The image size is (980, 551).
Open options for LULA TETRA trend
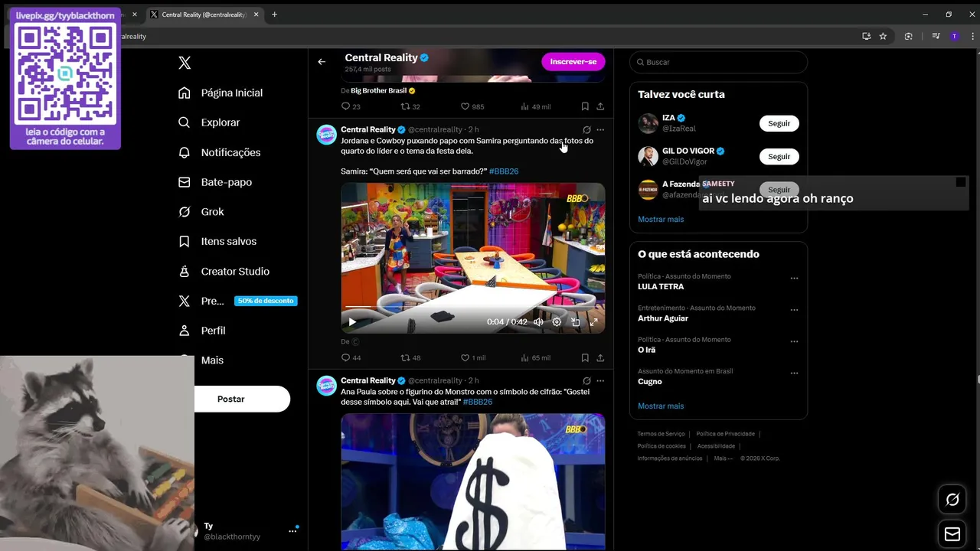coord(794,279)
